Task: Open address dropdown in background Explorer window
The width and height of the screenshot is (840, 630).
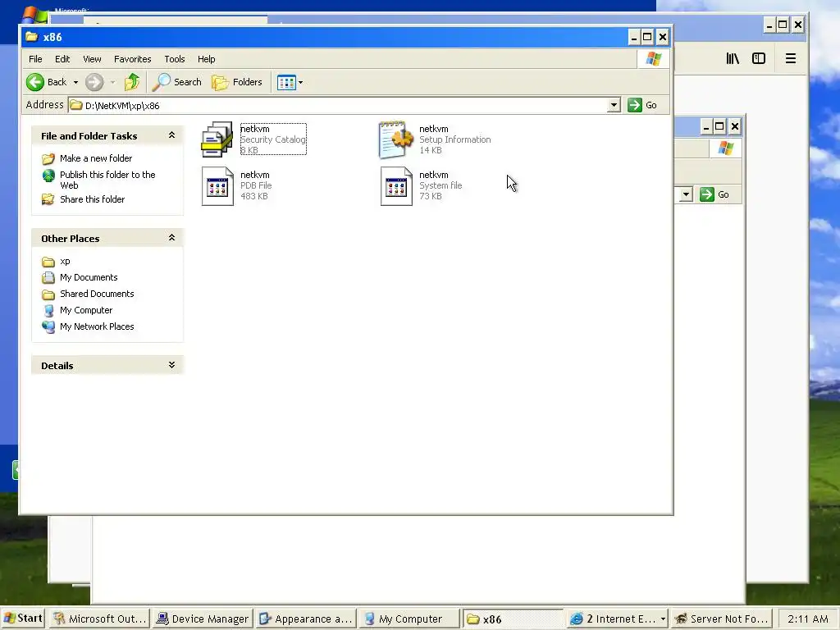Action: point(687,194)
